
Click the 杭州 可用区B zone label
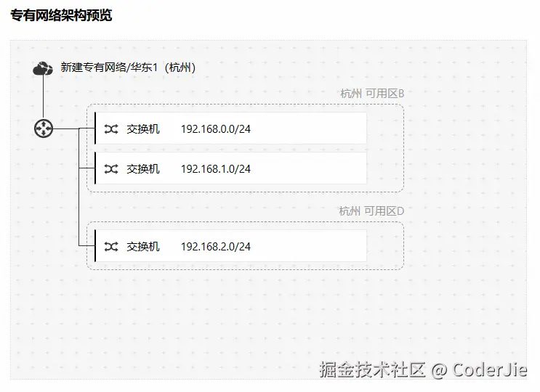tap(372, 93)
